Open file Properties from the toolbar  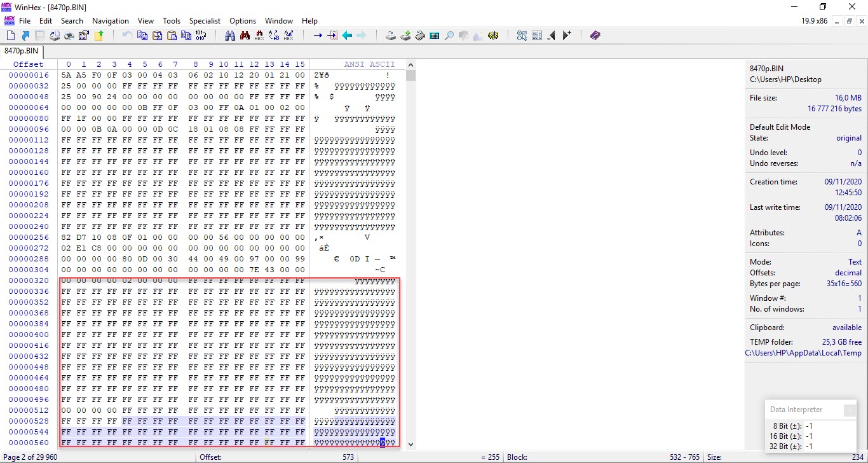(x=84, y=36)
